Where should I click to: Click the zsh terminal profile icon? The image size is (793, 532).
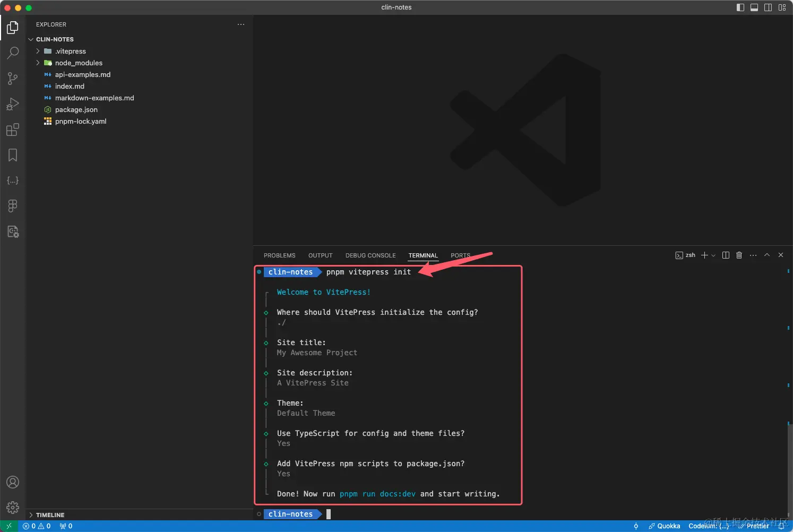[x=679, y=255]
